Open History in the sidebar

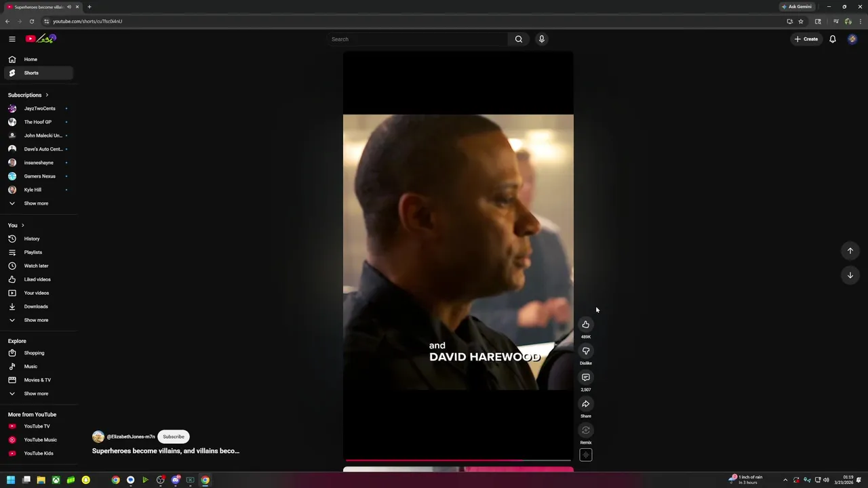tap(38, 239)
